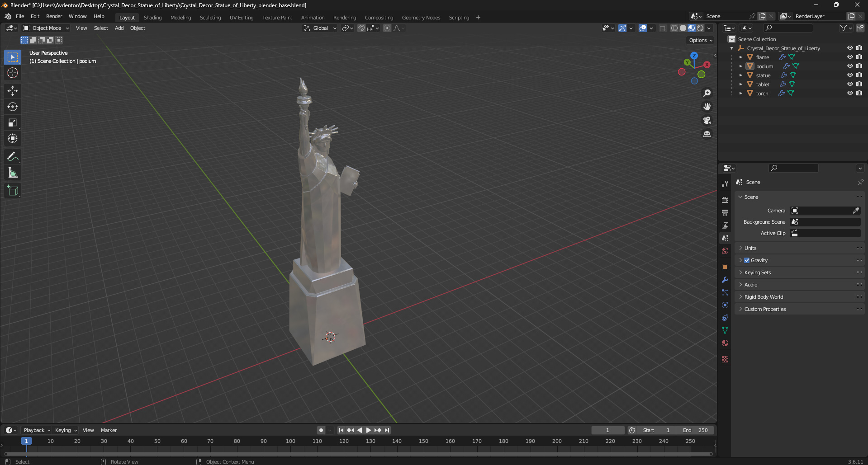
Task: Click the End frame field
Action: click(696, 430)
